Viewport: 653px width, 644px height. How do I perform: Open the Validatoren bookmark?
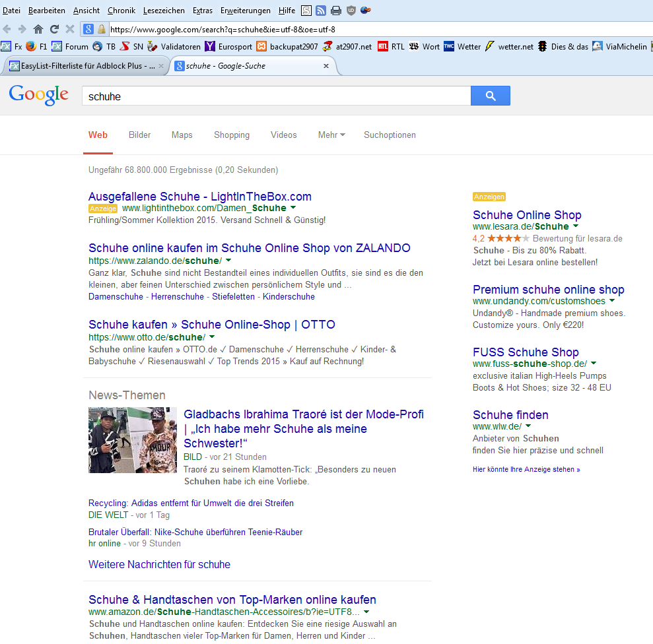174,47
